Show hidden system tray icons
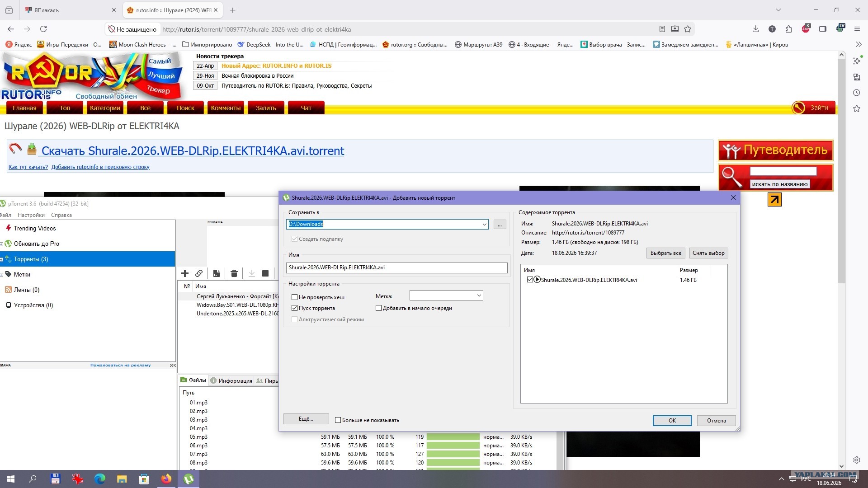This screenshot has width=868, height=488. pos(781,479)
